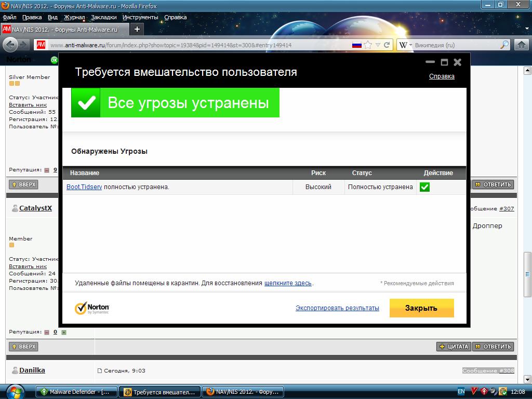Click the search magnifier icon

tap(504, 45)
